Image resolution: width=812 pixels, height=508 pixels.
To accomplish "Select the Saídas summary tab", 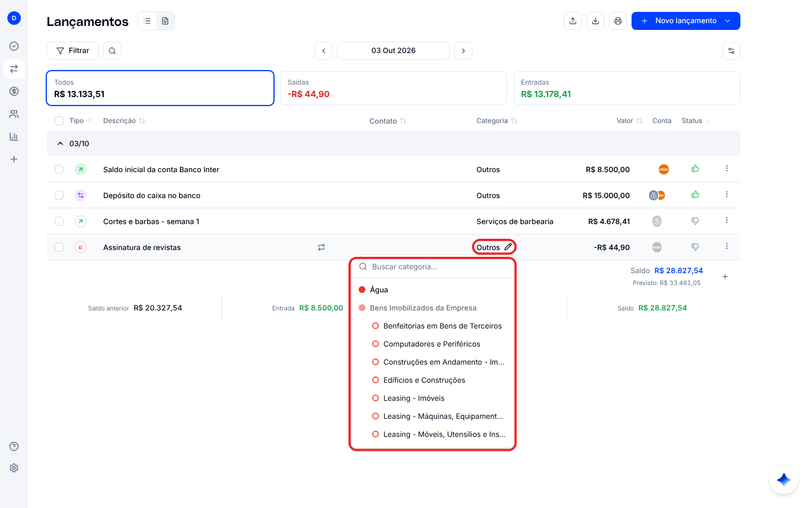I will (394, 88).
